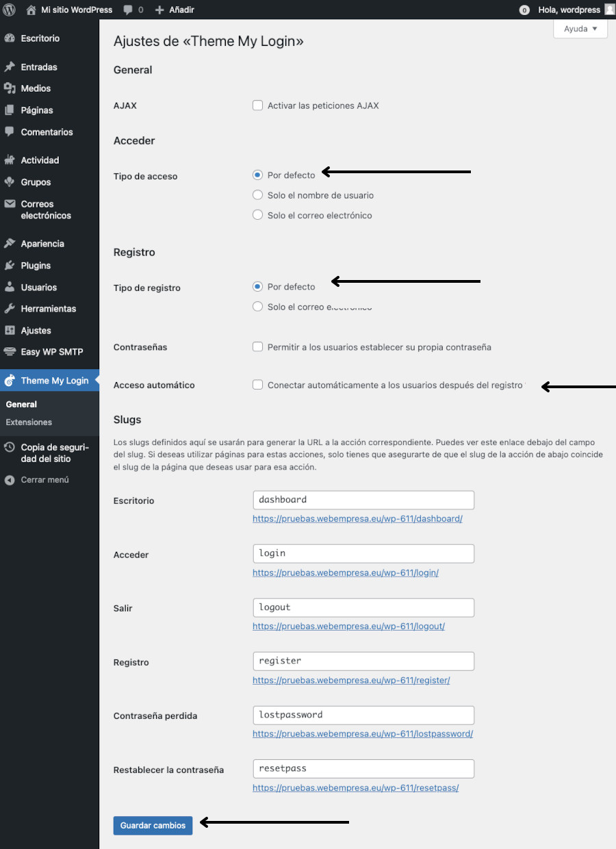Viewport: 616px width, 849px height.
Task: Open the wp-611/register/ URL link
Action: (x=351, y=681)
